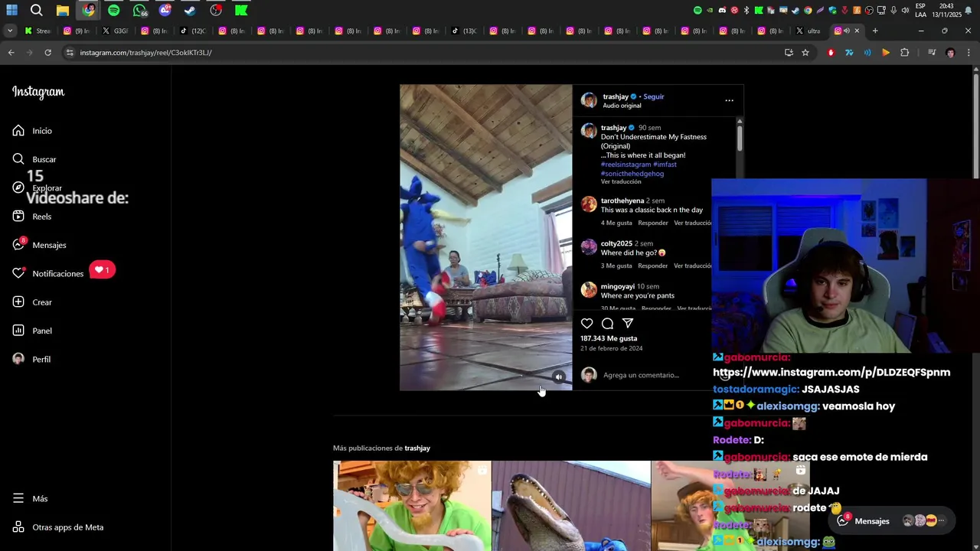Image resolution: width=980 pixels, height=551 pixels.
Task: Open trashjay profile from post header
Action: click(x=616, y=96)
